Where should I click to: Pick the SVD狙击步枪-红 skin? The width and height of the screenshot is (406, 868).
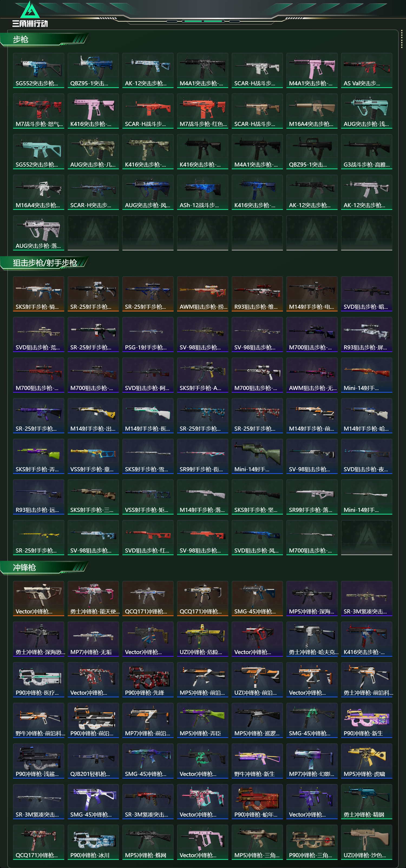[148, 537]
